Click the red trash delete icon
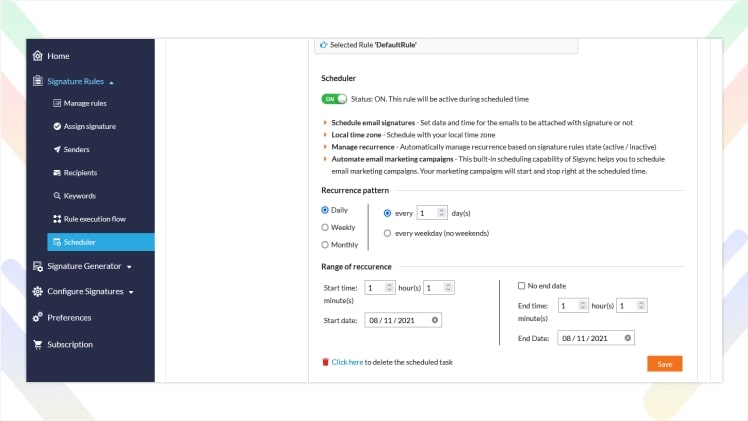 coord(325,362)
